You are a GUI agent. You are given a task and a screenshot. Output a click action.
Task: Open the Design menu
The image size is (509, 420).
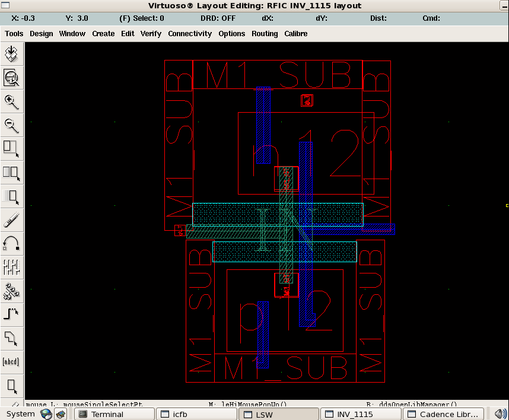[41, 34]
